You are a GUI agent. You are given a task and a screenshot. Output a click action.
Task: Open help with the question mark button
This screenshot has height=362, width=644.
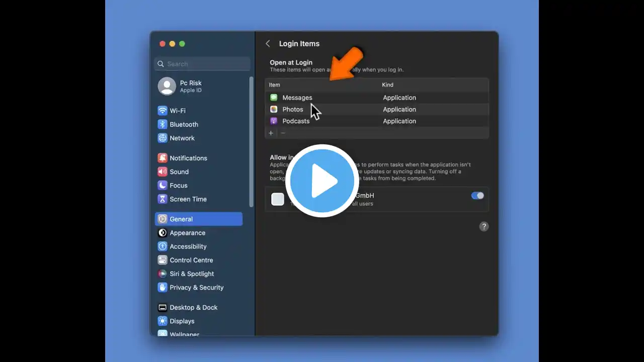(x=484, y=226)
